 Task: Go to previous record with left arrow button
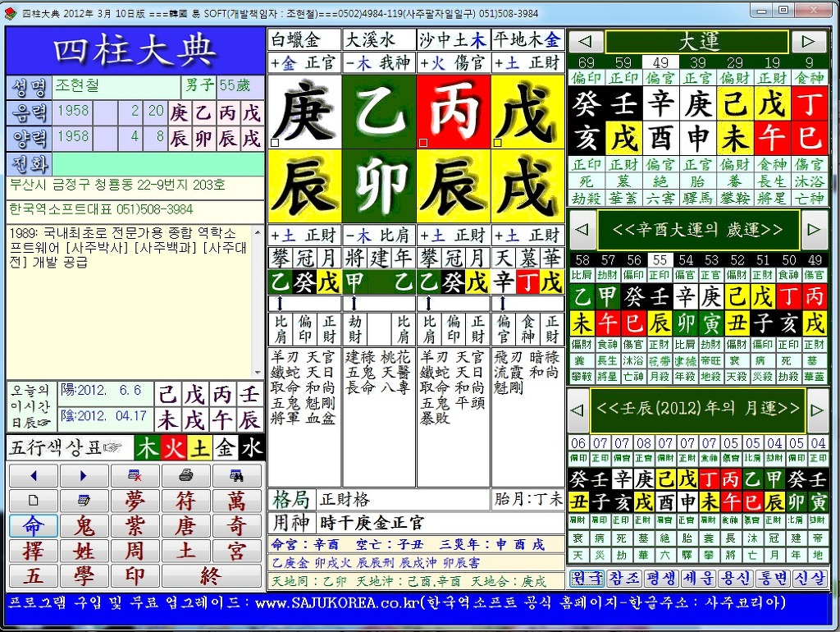(x=33, y=475)
